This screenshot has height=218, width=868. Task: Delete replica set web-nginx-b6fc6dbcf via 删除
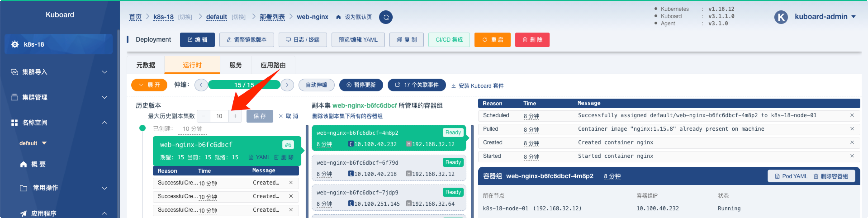tap(284, 157)
